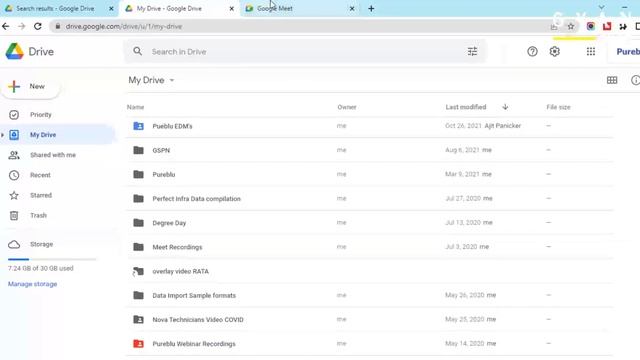The image size is (640, 360).
Task: Switch to grid layout view
Action: [x=612, y=80]
